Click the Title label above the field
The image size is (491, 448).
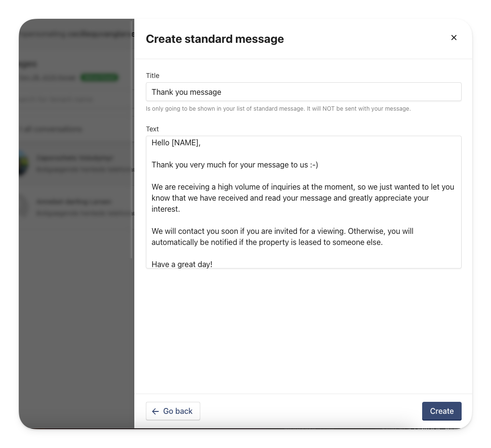tap(153, 76)
